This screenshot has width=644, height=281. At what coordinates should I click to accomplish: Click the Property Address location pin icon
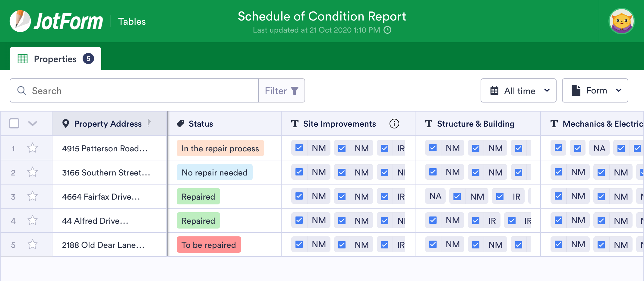(x=66, y=123)
